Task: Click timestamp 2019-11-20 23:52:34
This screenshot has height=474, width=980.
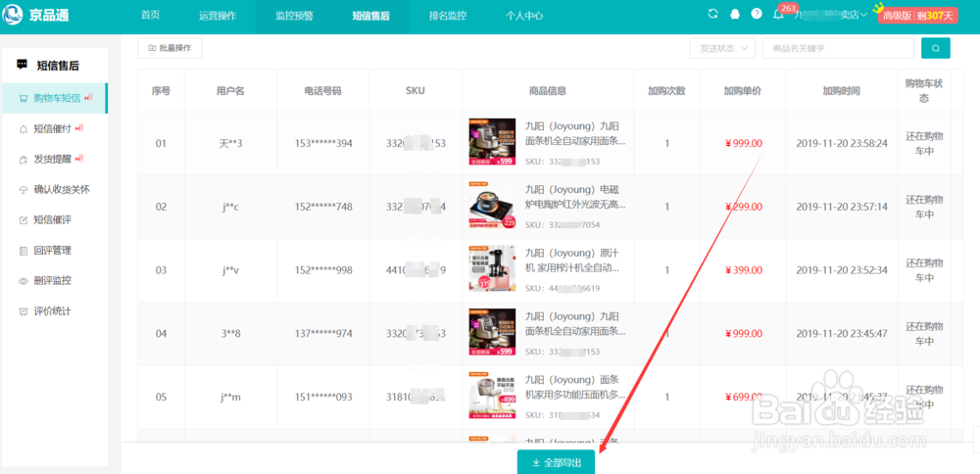Action: click(x=842, y=270)
